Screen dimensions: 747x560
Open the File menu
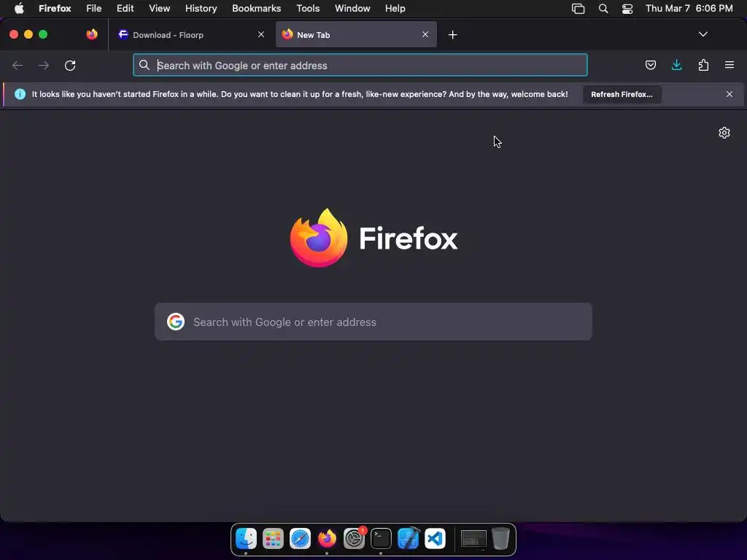pyautogui.click(x=94, y=9)
